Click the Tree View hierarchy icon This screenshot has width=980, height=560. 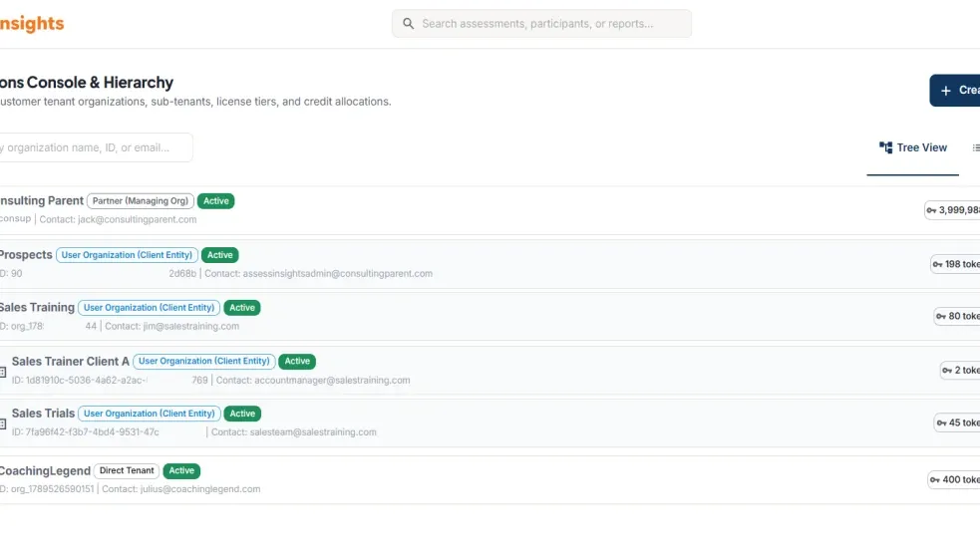885,147
